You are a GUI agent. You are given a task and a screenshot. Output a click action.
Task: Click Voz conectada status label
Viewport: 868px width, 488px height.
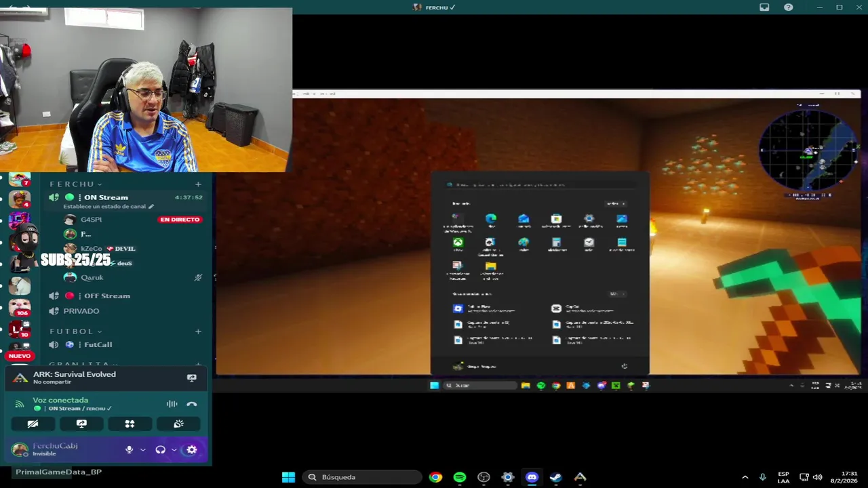[60, 400]
